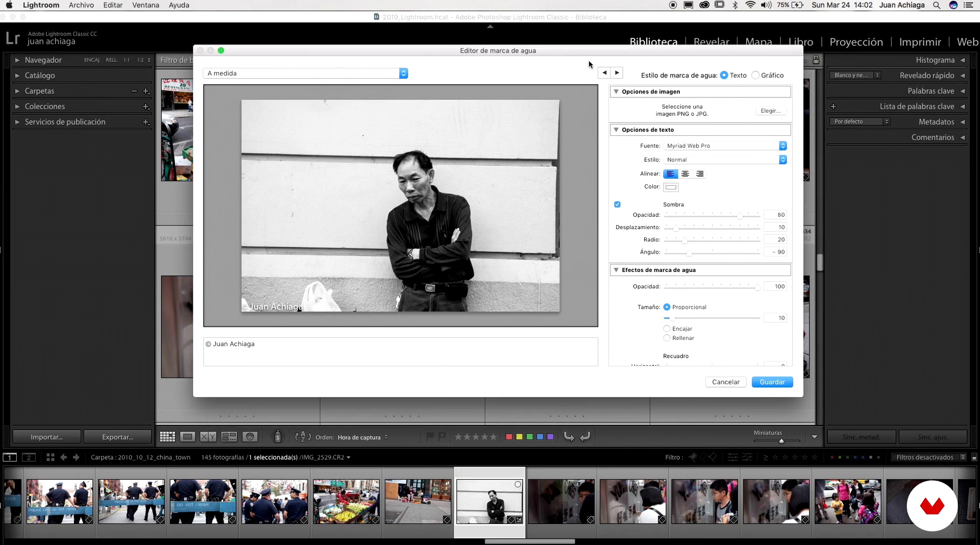Show previous photo arrow in watermark editor
The width and height of the screenshot is (980, 545).
tap(604, 73)
